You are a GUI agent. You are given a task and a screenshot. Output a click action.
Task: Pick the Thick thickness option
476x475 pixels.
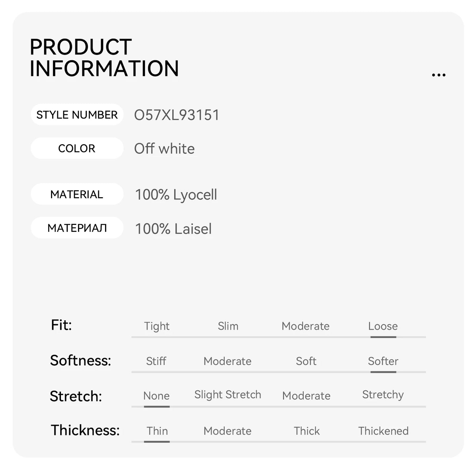307,431
